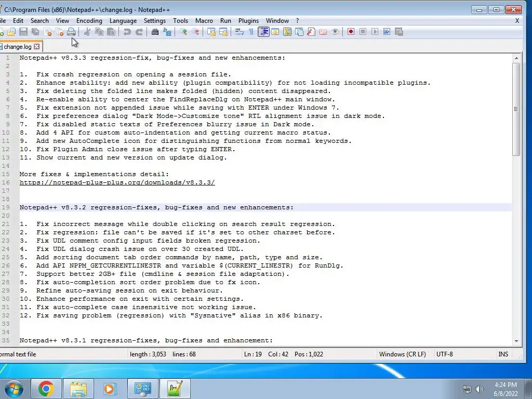Click the Zoom Out toolbar icon
532x399 pixels.
pyautogui.click(x=195, y=32)
